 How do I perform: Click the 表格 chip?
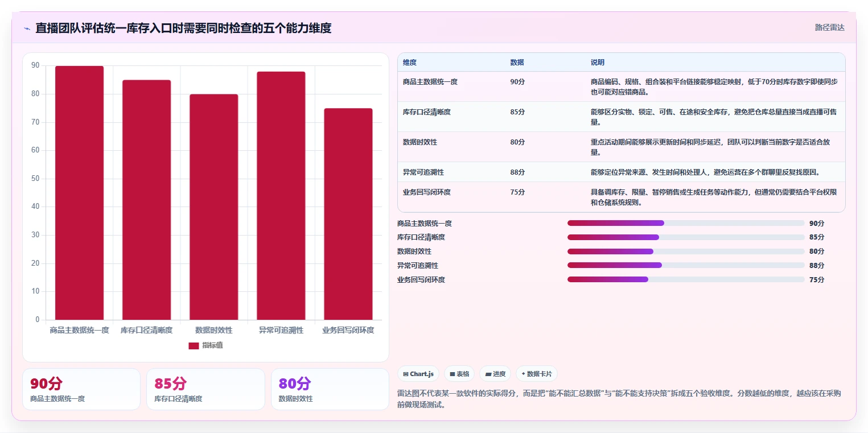pyautogui.click(x=459, y=374)
